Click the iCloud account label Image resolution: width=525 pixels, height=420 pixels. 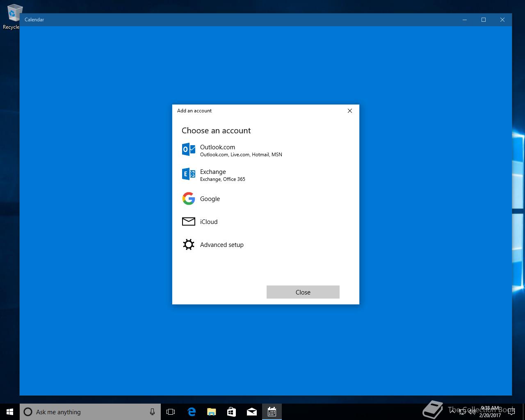tap(209, 222)
